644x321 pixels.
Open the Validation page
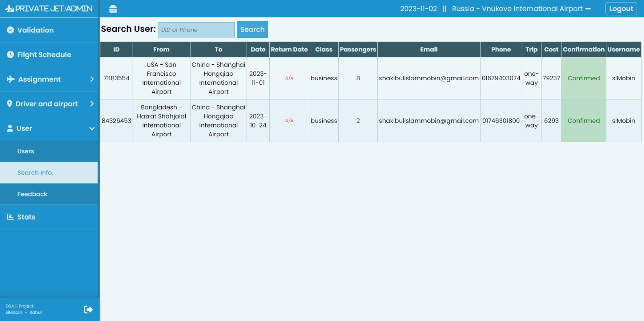pos(49,30)
